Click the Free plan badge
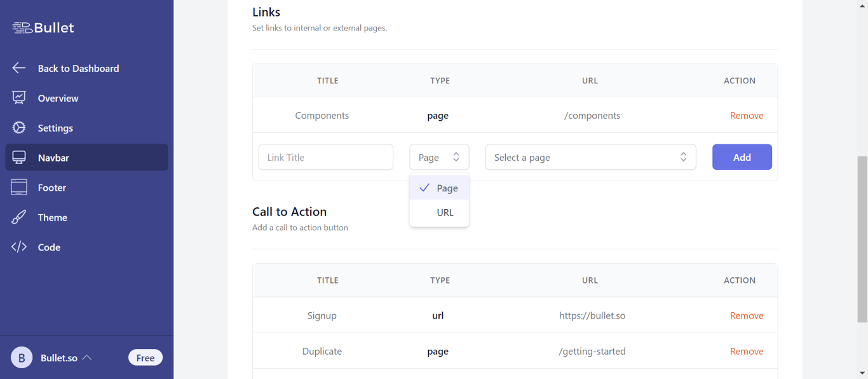868x379 pixels. [x=146, y=358]
